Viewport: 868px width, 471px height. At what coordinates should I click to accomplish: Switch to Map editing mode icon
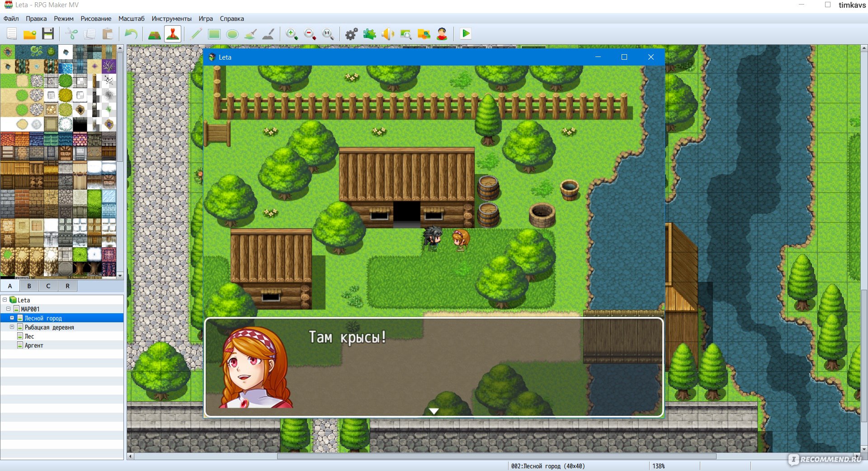(x=155, y=34)
